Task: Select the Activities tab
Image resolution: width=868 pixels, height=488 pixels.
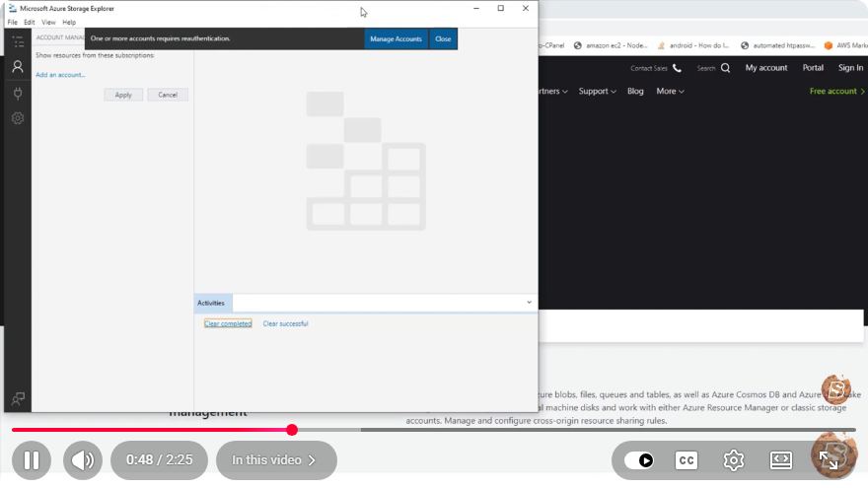Action: 211,303
